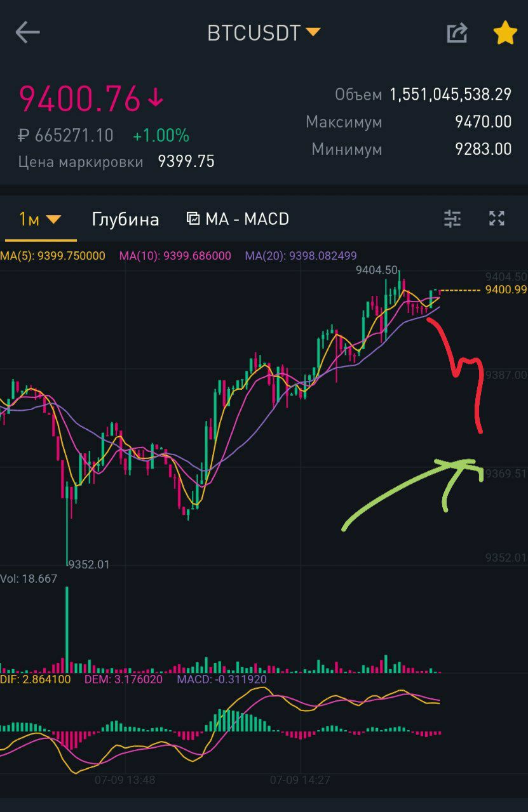This screenshot has height=812, width=528.
Task: Click the MACD value label
Action: [x=222, y=679]
